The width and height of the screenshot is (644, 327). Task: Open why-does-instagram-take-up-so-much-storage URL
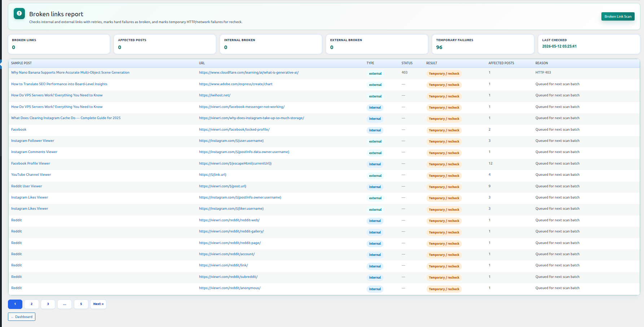tap(251, 118)
